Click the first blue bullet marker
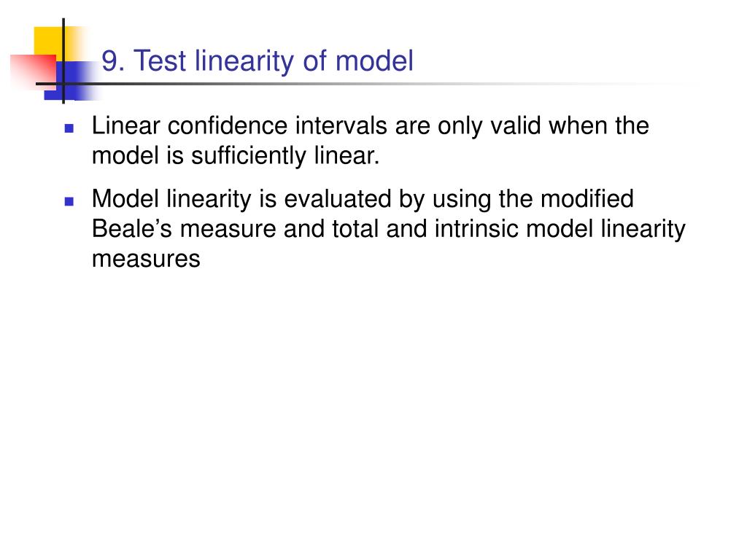Screen dimensions: 747x560 (69, 128)
